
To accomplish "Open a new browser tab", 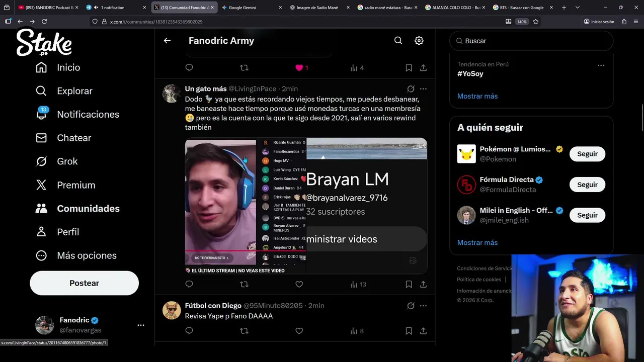I will pos(564,8).
